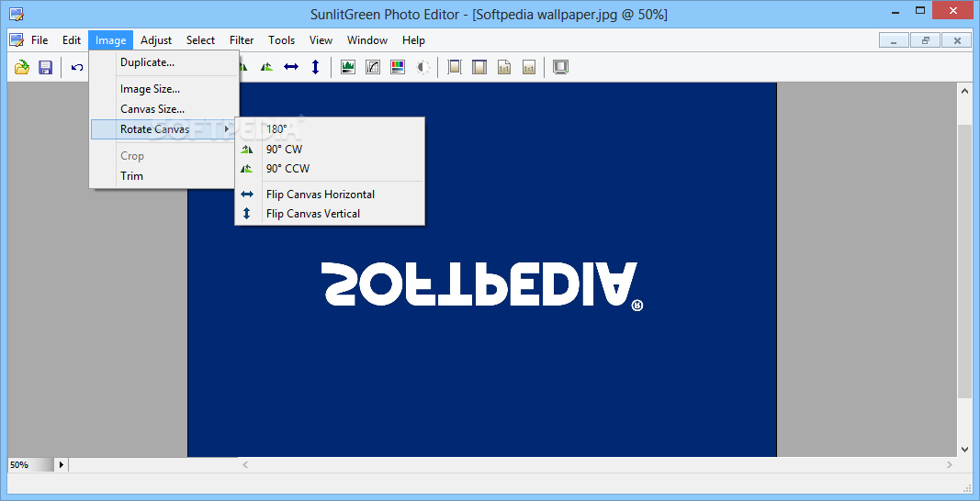Viewport: 980px width, 501px height.
Task: Select 180° rotation in submenu
Action: pyautogui.click(x=330, y=129)
